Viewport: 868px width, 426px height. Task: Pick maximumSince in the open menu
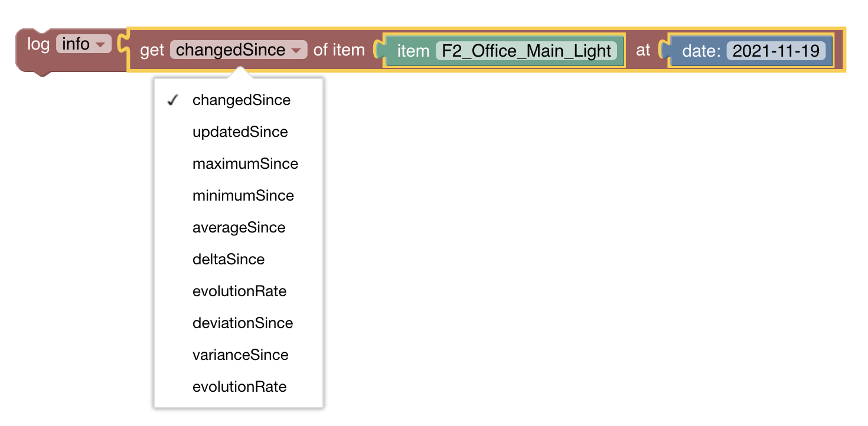239,163
